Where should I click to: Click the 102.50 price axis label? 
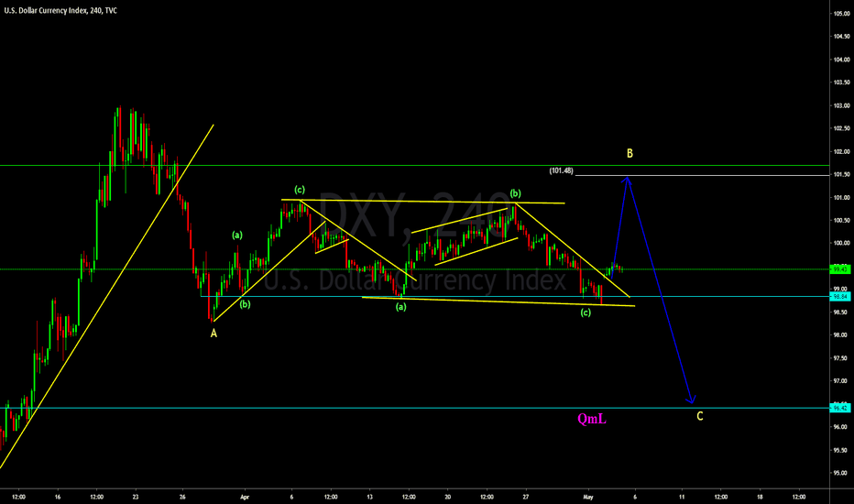coord(841,128)
